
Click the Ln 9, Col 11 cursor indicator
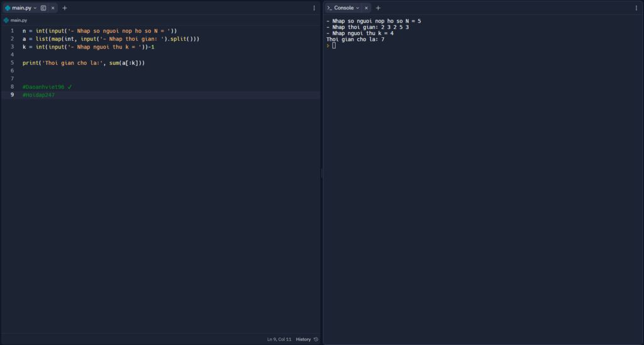pyautogui.click(x=279, y=339)
